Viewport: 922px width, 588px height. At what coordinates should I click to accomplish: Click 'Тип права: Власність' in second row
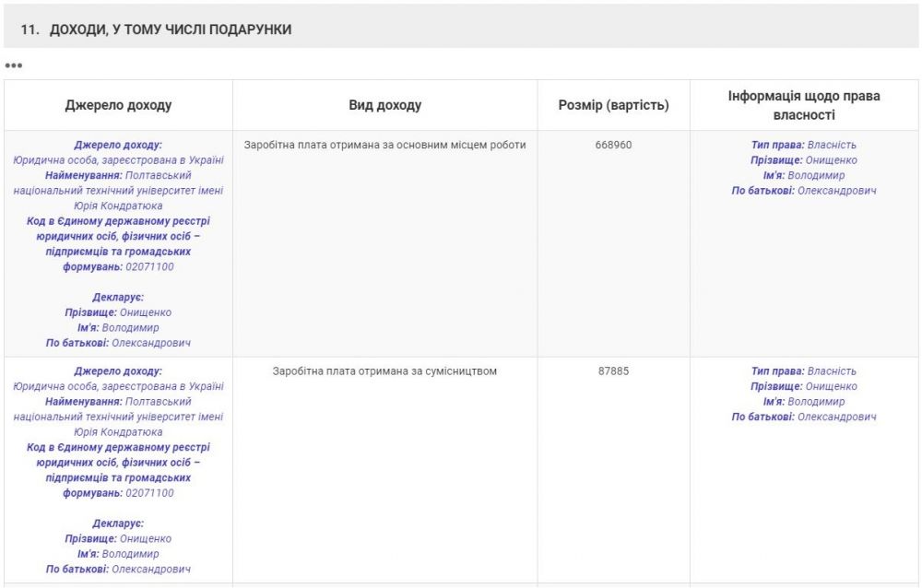[803, 371]
